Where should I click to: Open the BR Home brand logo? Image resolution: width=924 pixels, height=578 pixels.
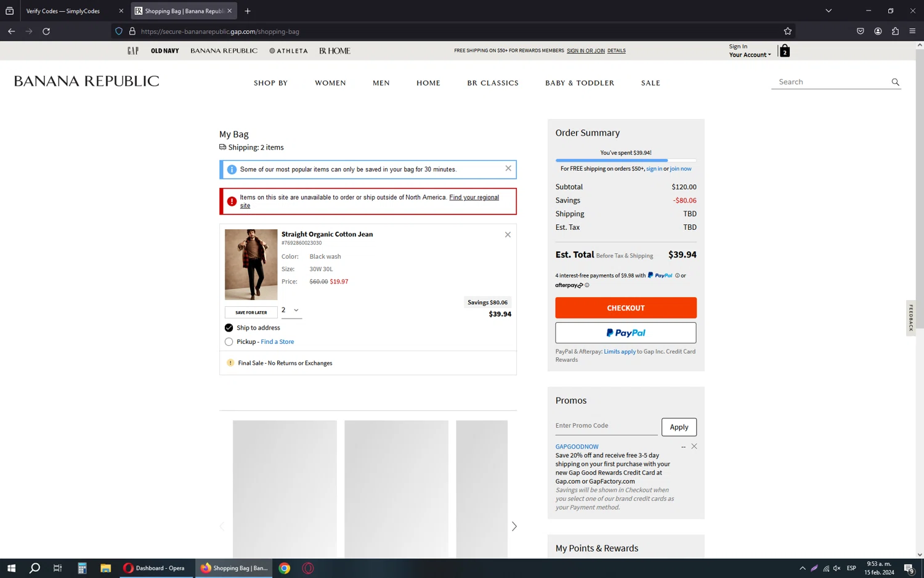click(x=334, y=51)
